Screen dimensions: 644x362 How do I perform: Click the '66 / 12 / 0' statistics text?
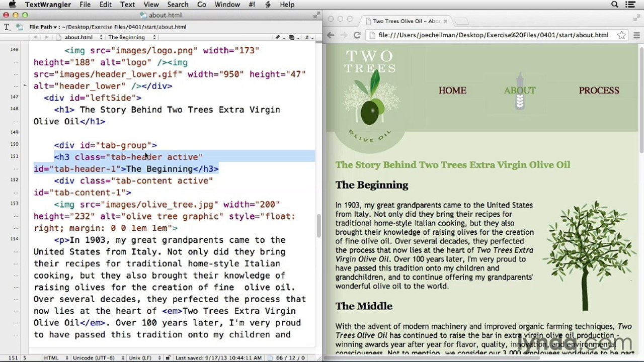(x=291, y=357)
